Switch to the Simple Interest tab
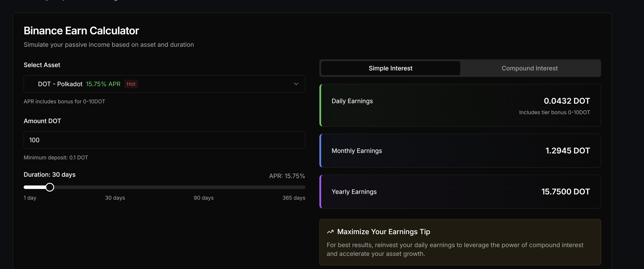This screenshot has height=269, width=644. click(390, 68)
